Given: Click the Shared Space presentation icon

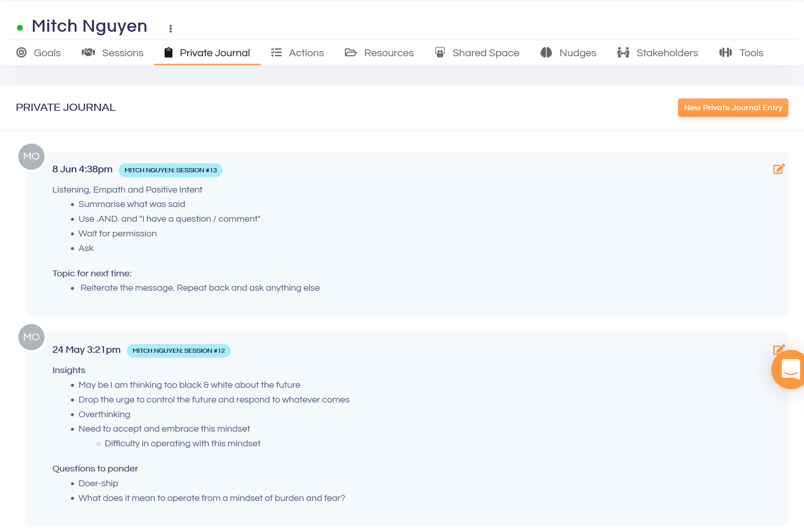Looking at the screenshot, I should coord(440,53).
